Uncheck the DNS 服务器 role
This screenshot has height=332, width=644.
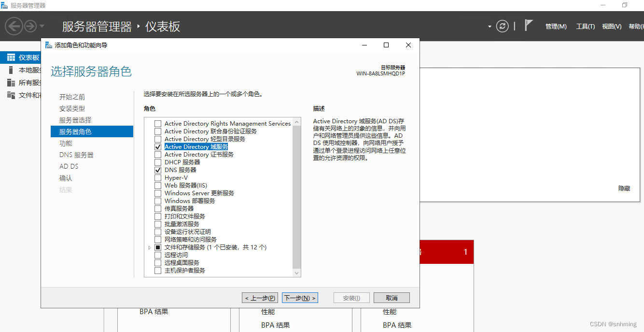pyautogui.click(x=158, y=170)
